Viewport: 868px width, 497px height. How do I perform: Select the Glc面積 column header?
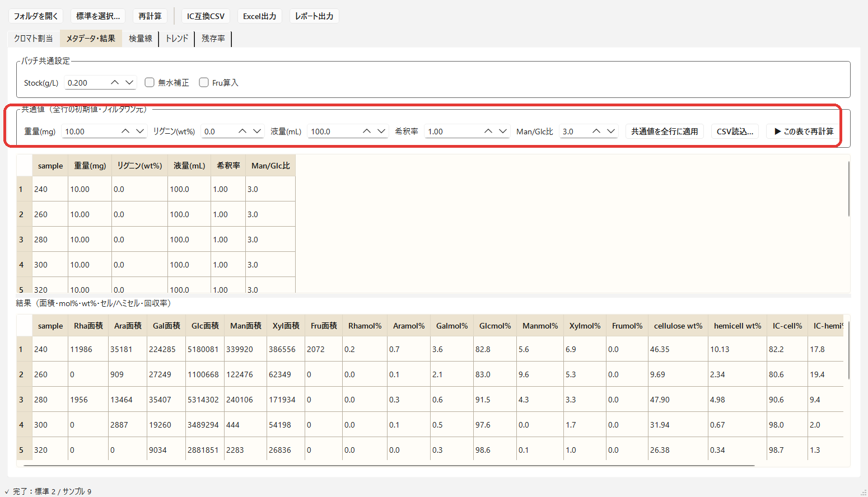205,326
